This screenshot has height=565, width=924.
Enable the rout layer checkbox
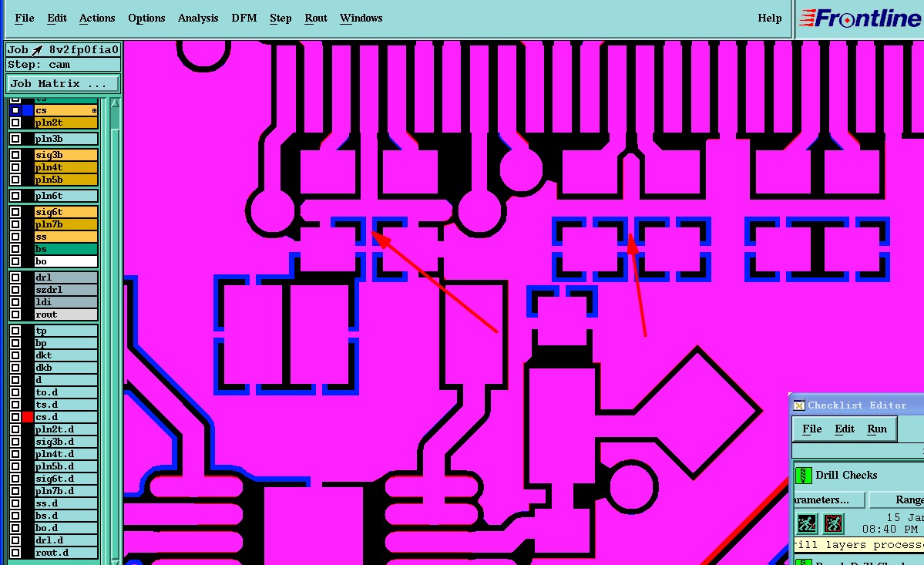point(15,314)
